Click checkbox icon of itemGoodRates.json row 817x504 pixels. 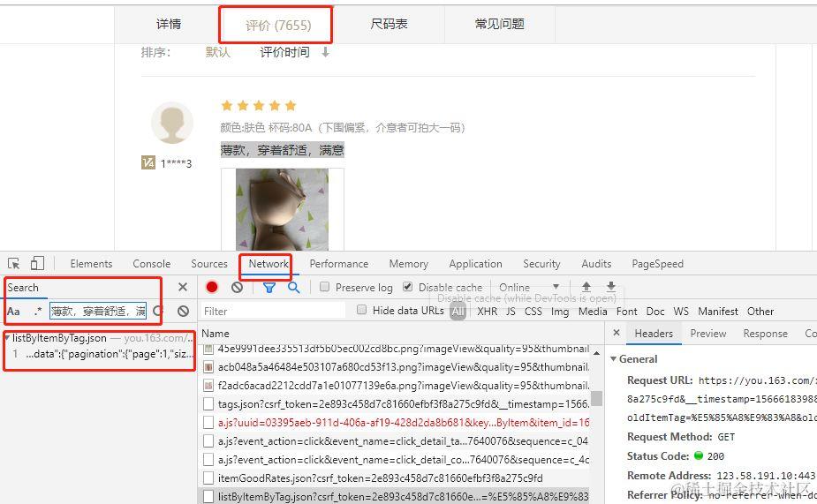208,478
